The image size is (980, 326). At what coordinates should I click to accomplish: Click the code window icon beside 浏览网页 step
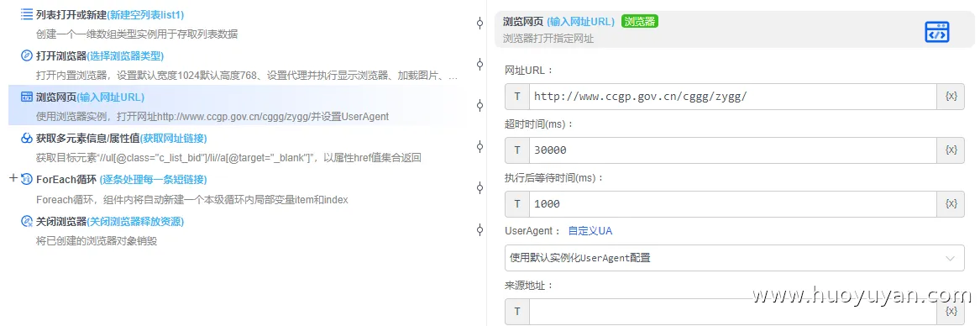pyautogui.click(x=27, y=97)
